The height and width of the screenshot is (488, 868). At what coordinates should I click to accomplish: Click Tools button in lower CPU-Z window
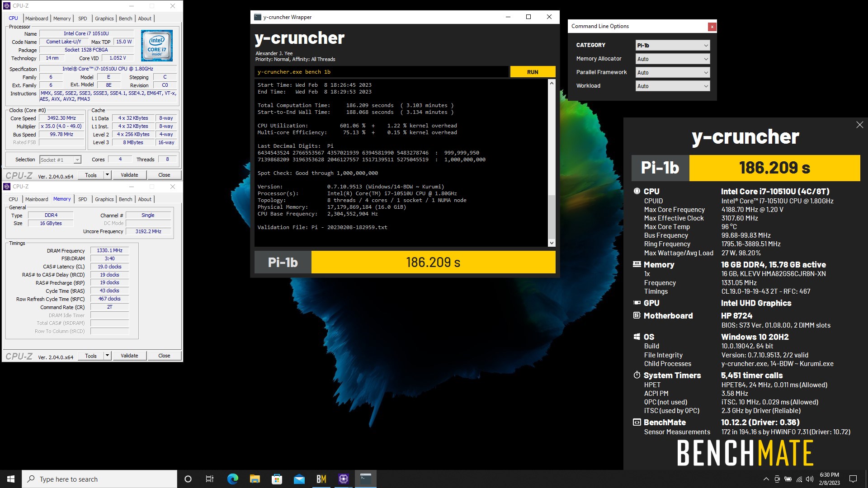pos(91,356)
